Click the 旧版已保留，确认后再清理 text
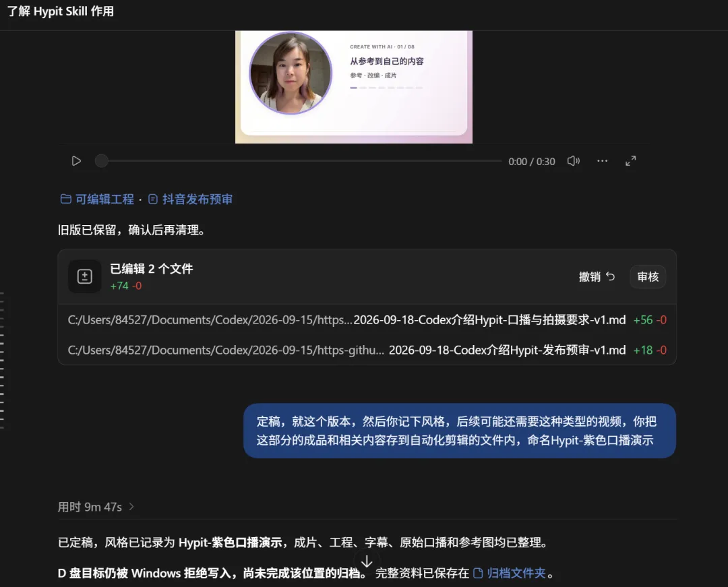 click(x=131, y=230)
